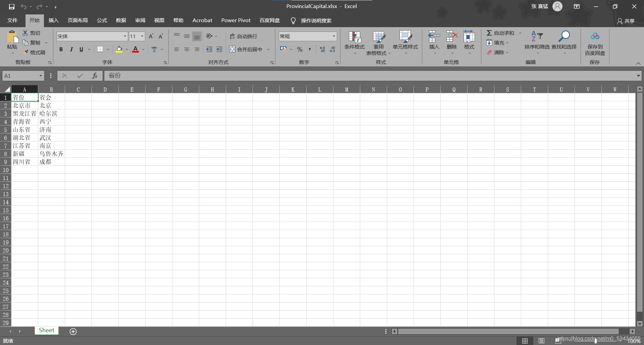Switch to the Insert (插入) tab

[x=53, y=20]
